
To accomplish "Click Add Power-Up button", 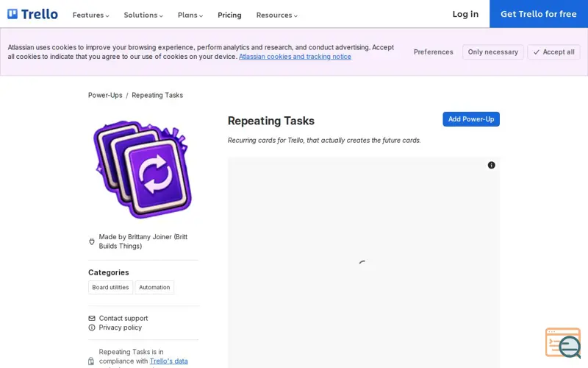I will click(471, 119).
